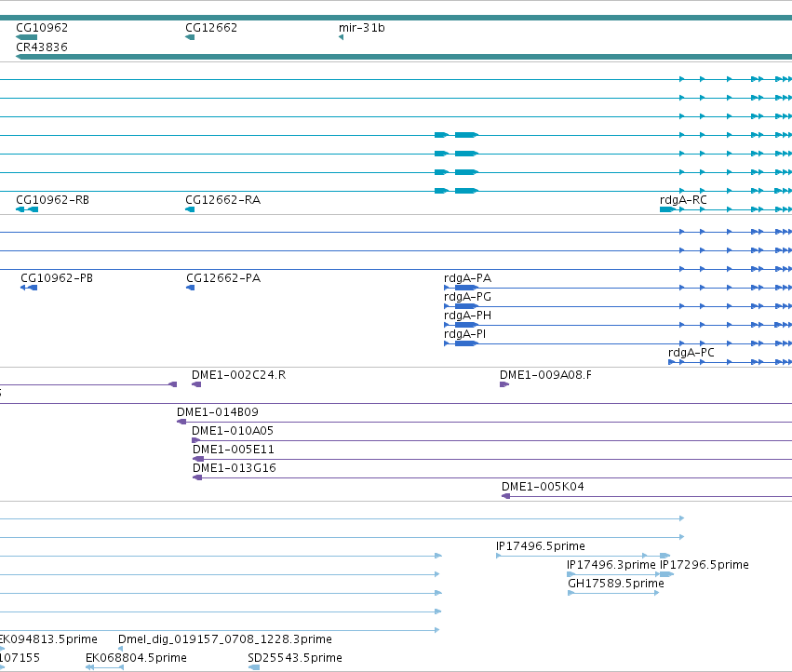Select the rdgA-PA label

[468, 278]
